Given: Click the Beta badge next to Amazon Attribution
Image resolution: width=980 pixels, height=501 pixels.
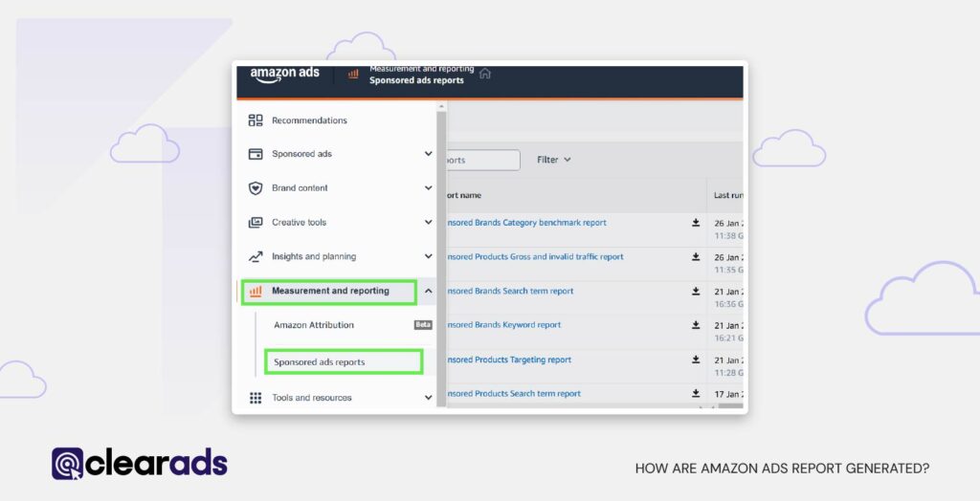Looking at the screenshot, I should point(423,325).
